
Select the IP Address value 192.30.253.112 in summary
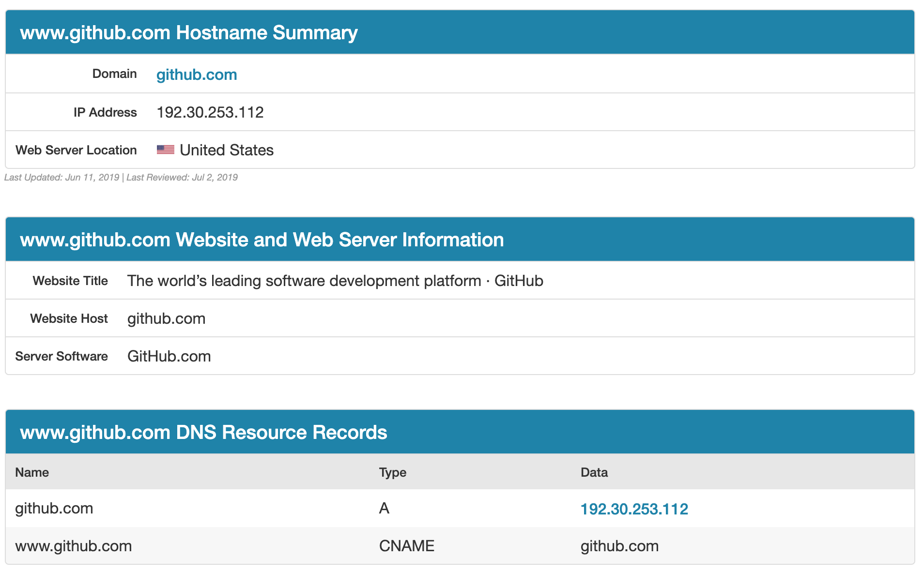(x=210, y=112)
